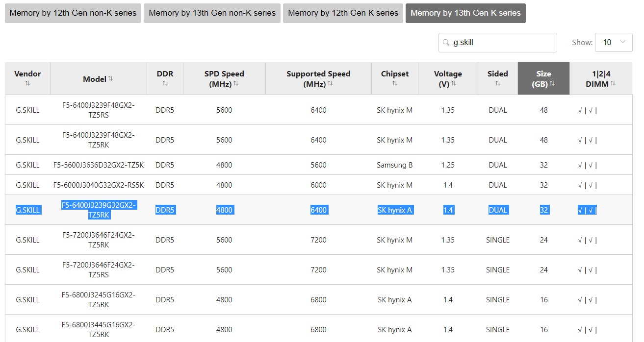The width and height of the screenshot is (644, 342).
Task: Sort by 1|2|4 DIMM sort icon
Action: [x=613, y=84]
